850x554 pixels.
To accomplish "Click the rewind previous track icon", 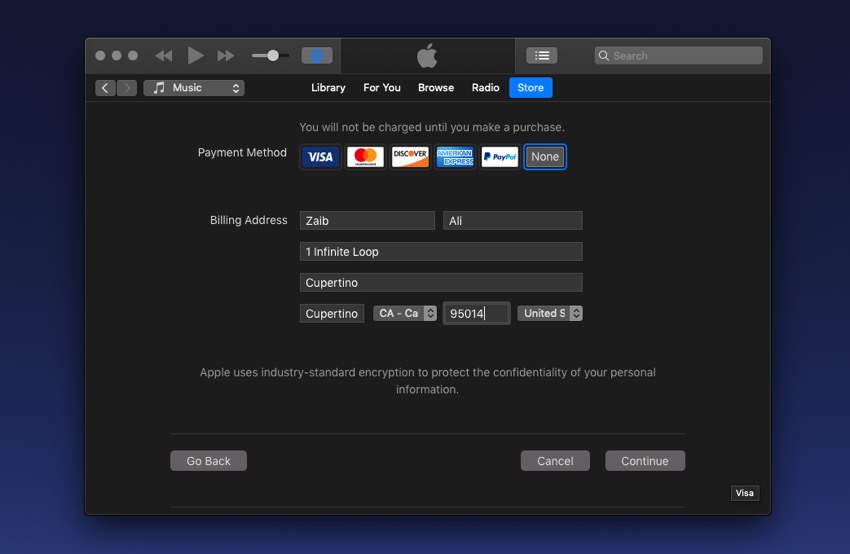I will pyautogui.click(x=164, y=55).
